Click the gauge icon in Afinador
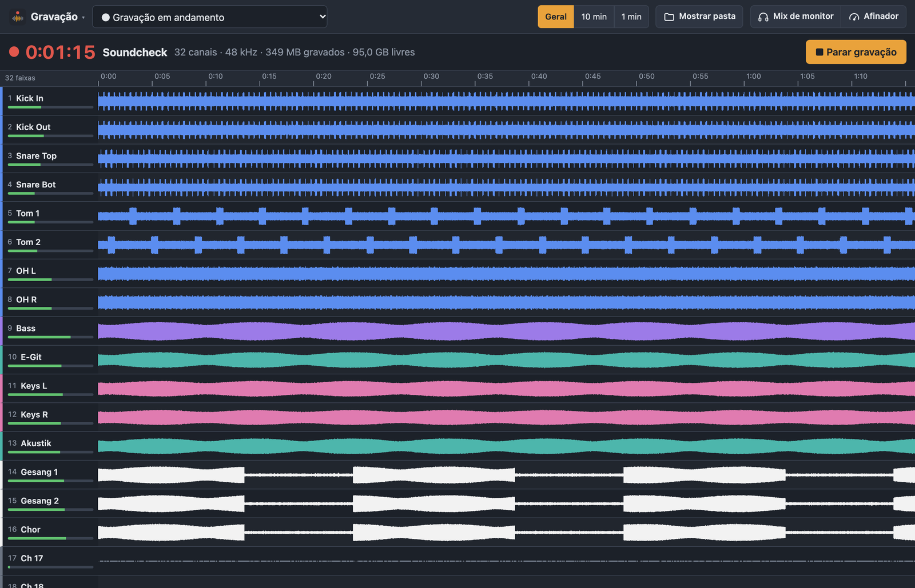 854,17
